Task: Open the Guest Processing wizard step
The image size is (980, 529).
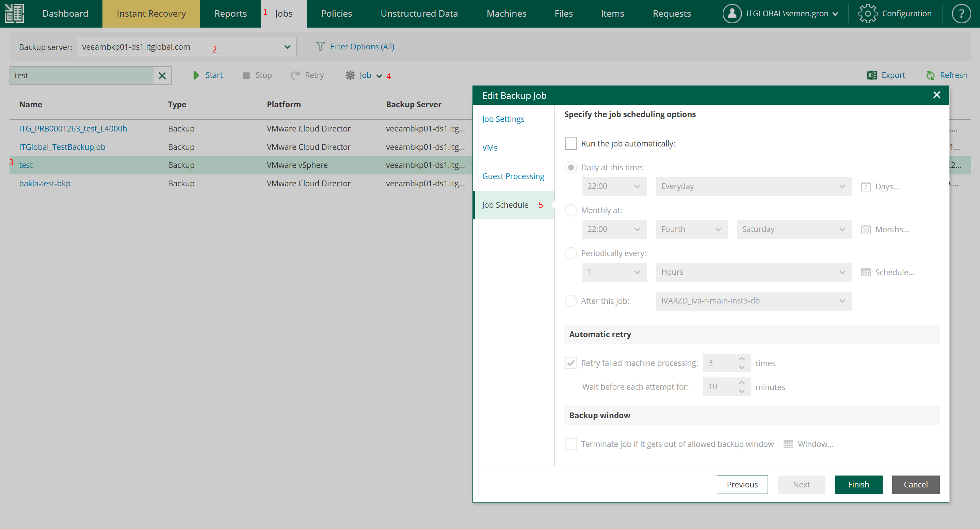Action: 513,176
